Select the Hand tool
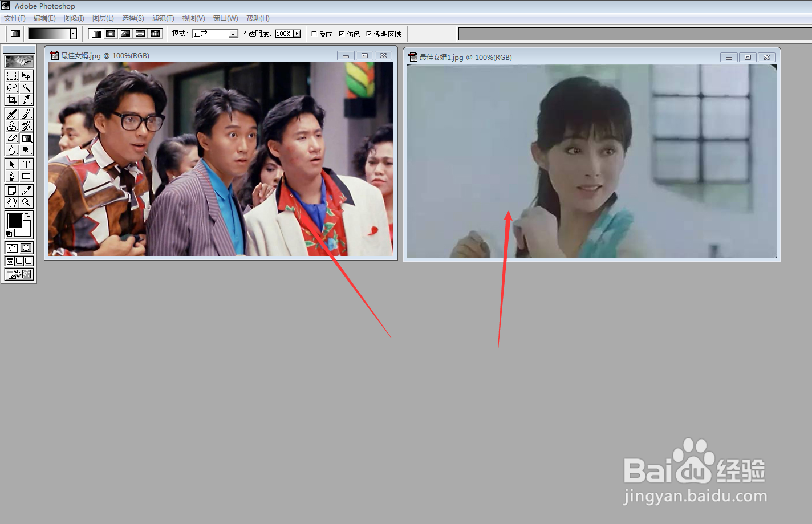Viewport: 812px width, 524px height. [12, 202]
